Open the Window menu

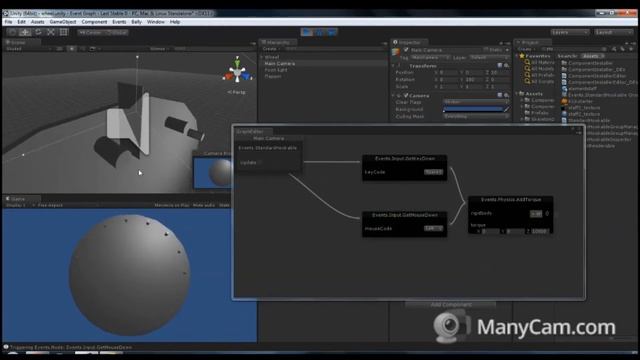click(x=156, y=22)
